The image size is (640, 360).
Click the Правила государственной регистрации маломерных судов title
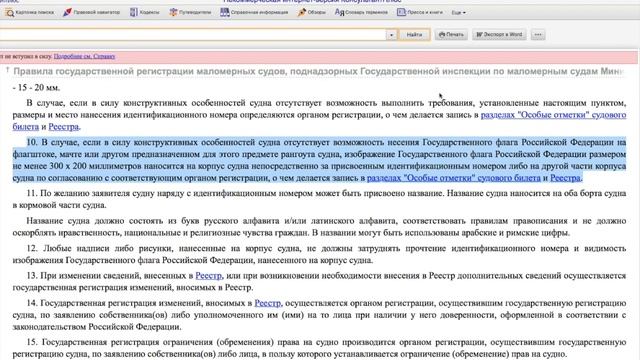pos(319,71)
